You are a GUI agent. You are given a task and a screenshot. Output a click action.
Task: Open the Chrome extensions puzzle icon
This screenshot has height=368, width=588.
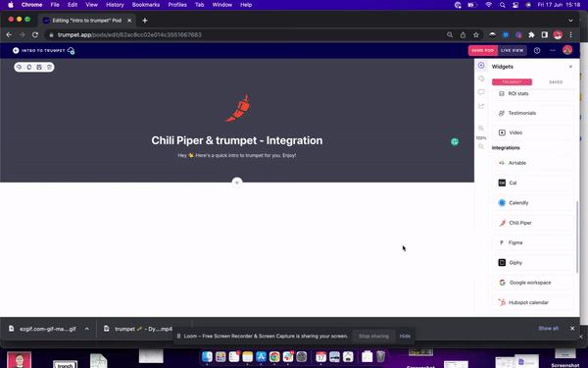[x=531, y=34]
